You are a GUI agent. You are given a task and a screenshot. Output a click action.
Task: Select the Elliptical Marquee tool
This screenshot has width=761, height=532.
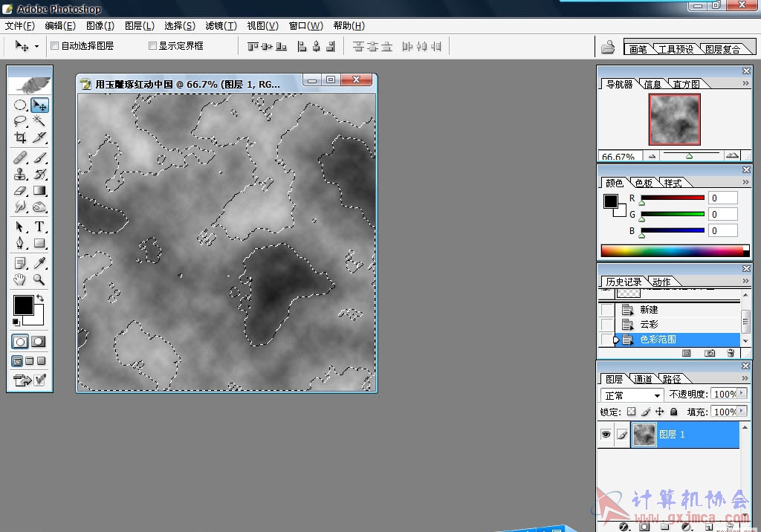[x=20, y=105]
